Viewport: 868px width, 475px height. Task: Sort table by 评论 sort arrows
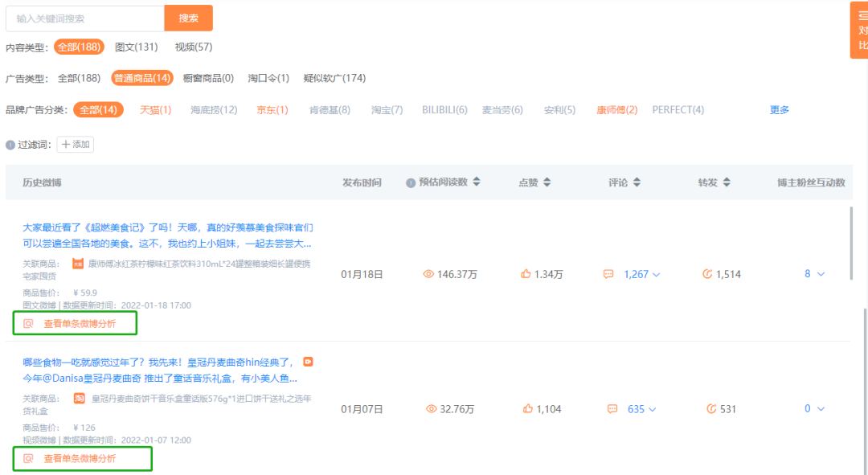pyautogui.click(x=637, y=182)
